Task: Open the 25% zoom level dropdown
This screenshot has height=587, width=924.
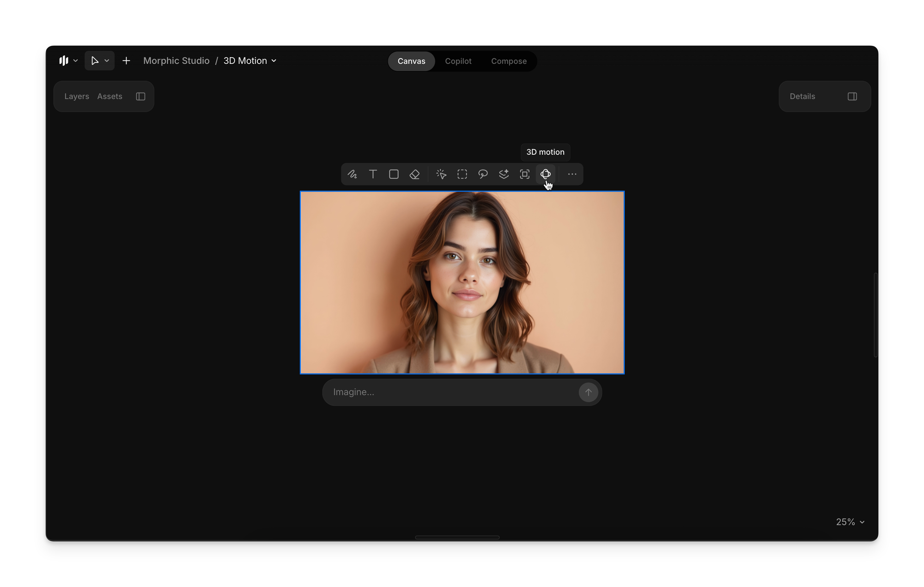Action: 850,522
